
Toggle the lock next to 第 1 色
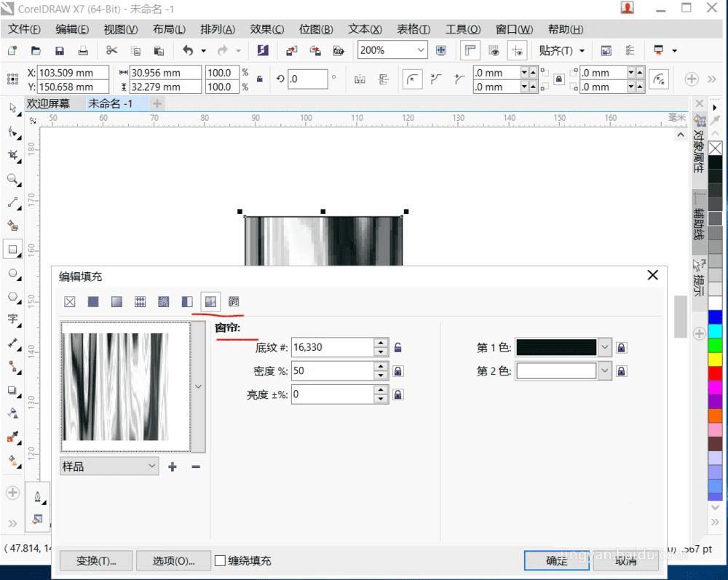click(x=621, y=348)
